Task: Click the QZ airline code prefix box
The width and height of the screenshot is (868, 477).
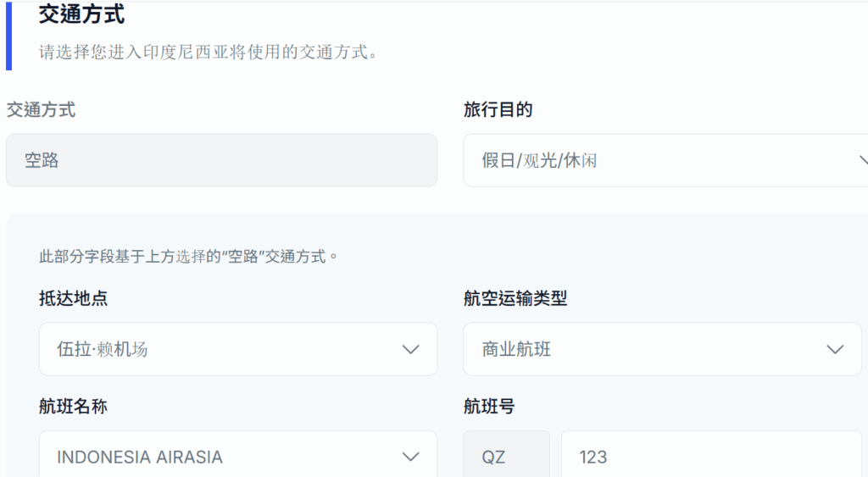Action: 506,457
